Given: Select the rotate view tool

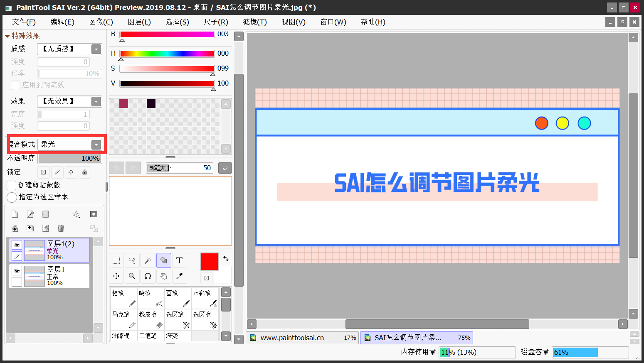Looking at the screenshot, I should pyautogui.click(x=148, y=276).
